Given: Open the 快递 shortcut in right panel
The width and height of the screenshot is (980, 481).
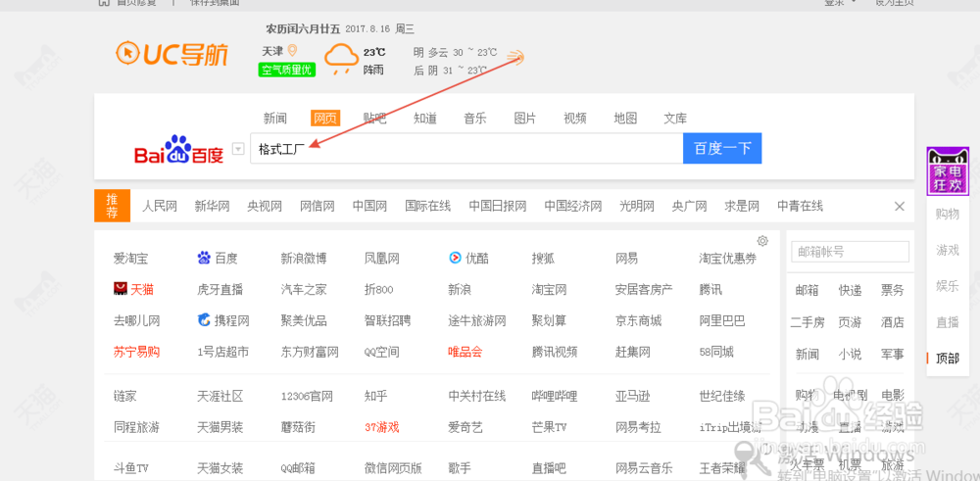Looking at the screenshot, I should coord(850,290).
